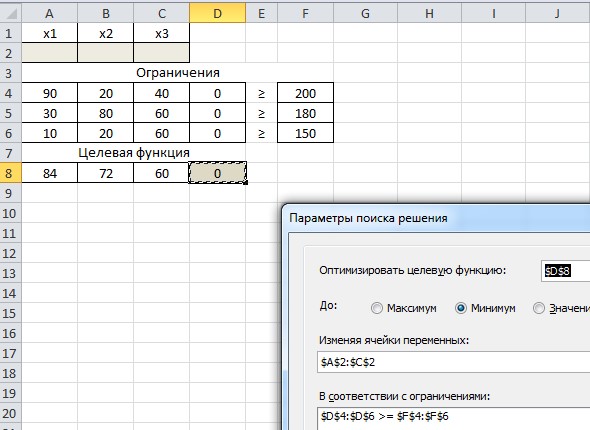Select column D header

coord(217,13)
